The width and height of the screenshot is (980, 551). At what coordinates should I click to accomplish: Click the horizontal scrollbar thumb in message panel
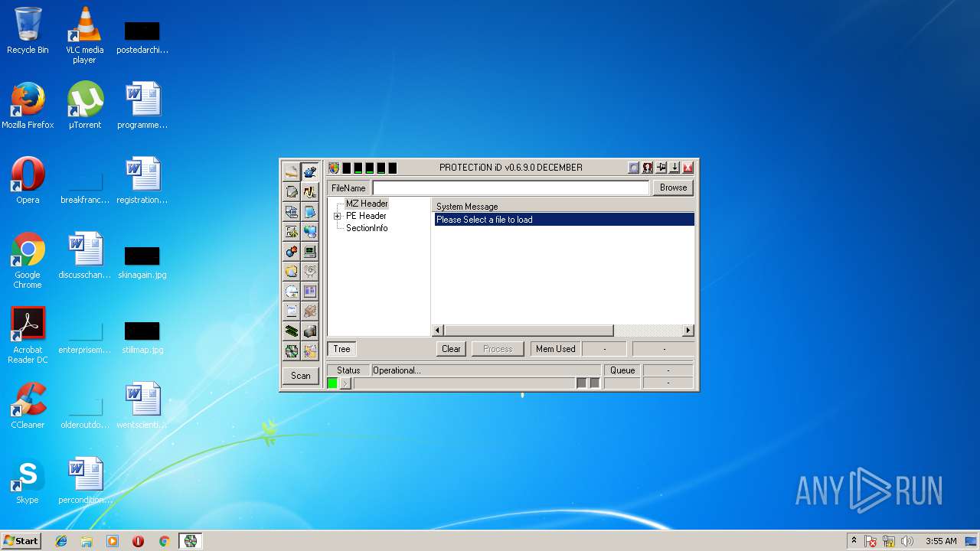coord(528,331)
